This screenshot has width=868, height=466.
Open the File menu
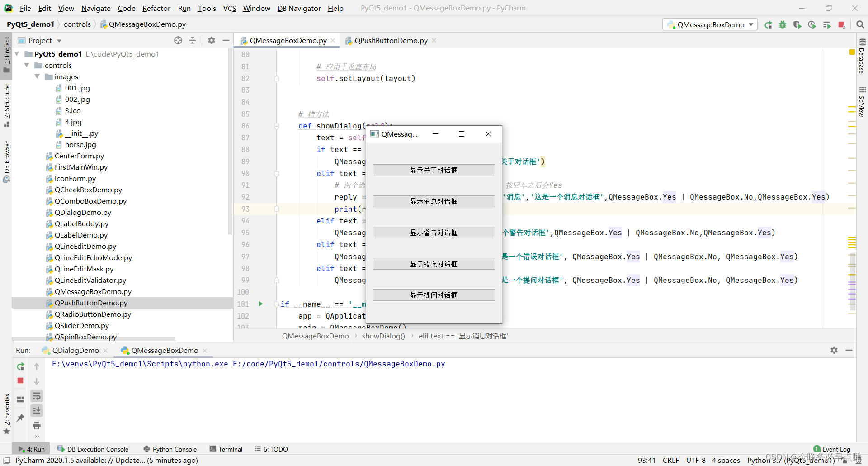(x=25, y=8)
